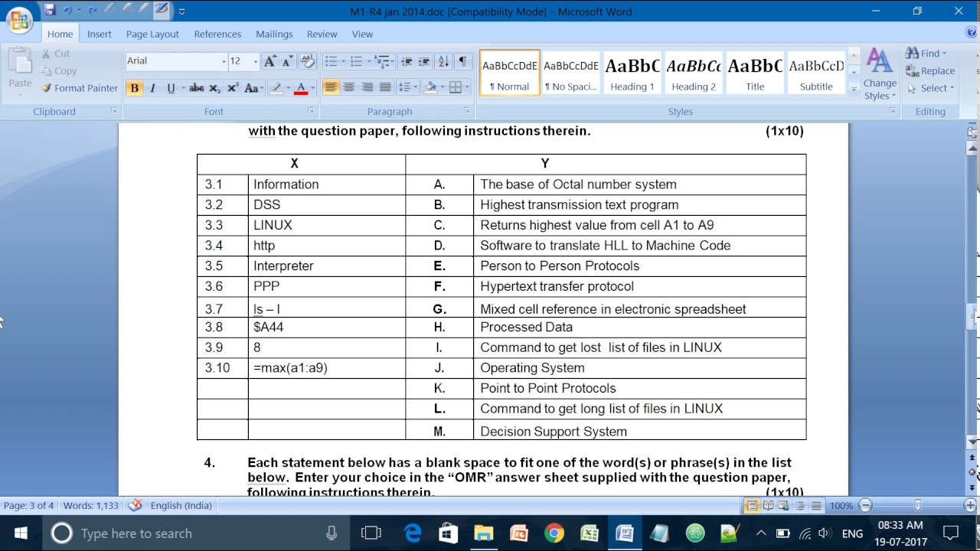Open the Mailings tab

(x=274, y=34)
